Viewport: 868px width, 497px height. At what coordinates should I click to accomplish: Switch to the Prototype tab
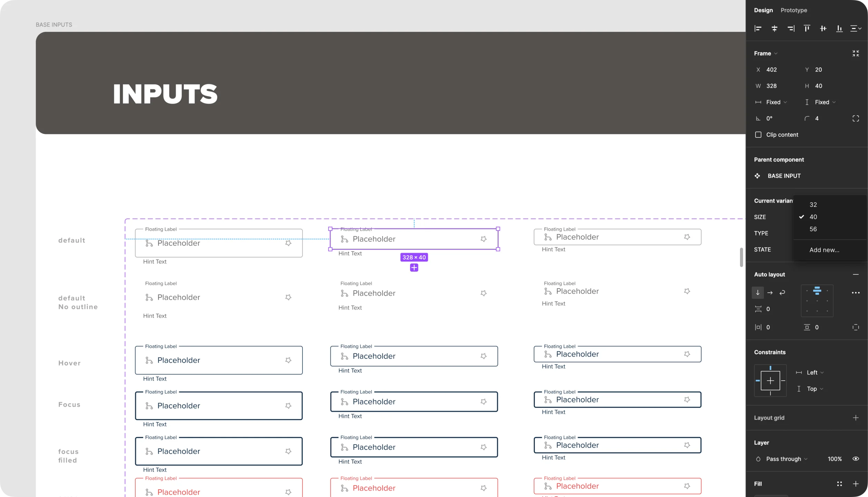coord(793,10)
